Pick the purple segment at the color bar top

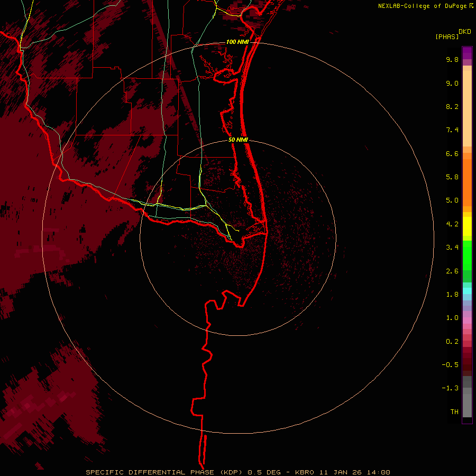pyautogui.click(x=467, y=53)
